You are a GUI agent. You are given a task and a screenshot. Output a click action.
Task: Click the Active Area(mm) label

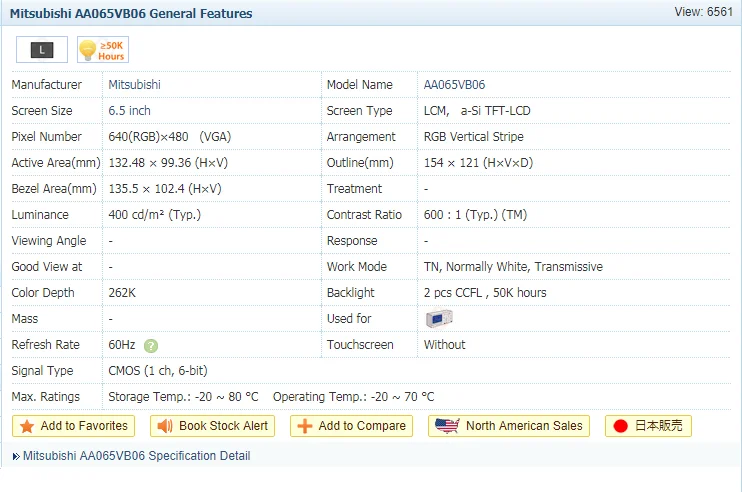coord(56,163)
